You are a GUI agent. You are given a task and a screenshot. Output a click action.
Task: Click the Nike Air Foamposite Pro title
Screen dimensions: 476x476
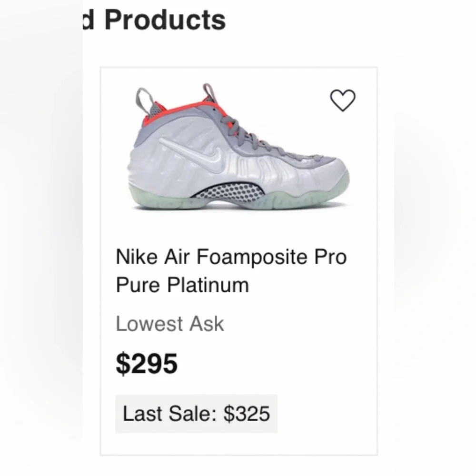pyautogui.click(x=231, y=258)
